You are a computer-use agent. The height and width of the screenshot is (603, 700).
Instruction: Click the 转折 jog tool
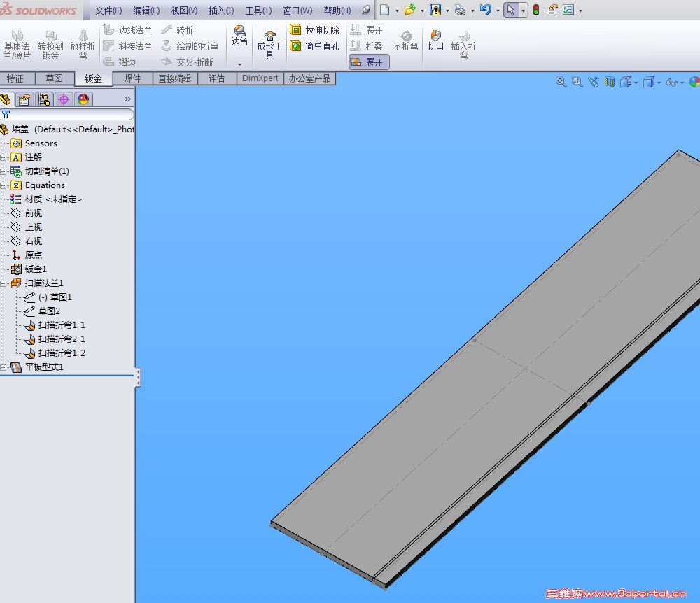pos(177,30)
